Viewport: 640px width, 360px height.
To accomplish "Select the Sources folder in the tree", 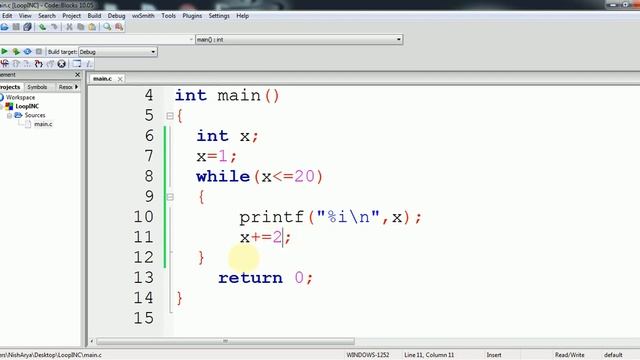I will pos(35,116).
